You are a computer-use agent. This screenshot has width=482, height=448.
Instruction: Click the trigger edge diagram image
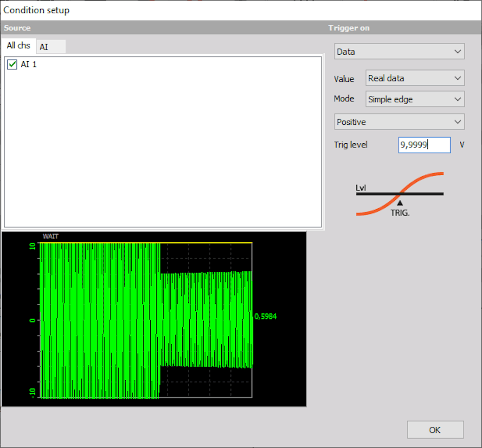point(400,194)
